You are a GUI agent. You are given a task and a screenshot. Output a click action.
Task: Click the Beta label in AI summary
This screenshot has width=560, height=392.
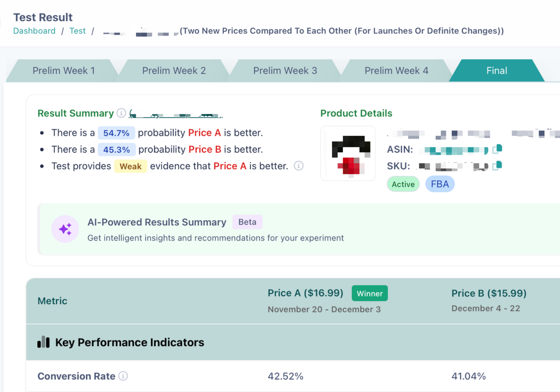(x=247, y=222)
